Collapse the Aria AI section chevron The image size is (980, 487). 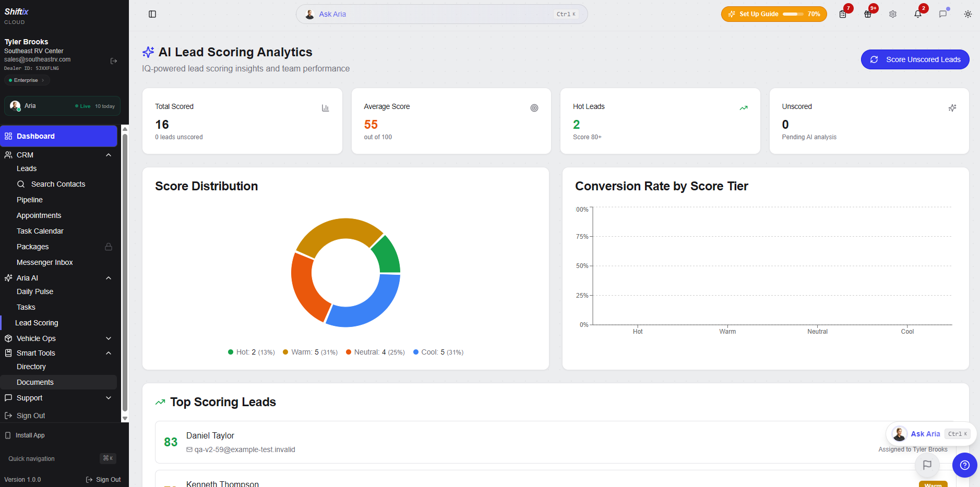click(109, 278)
